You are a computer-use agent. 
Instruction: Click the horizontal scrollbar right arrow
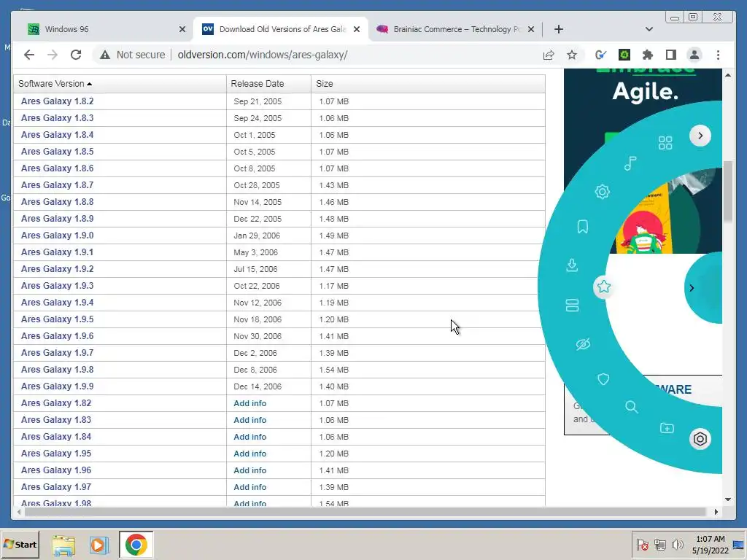716,512
